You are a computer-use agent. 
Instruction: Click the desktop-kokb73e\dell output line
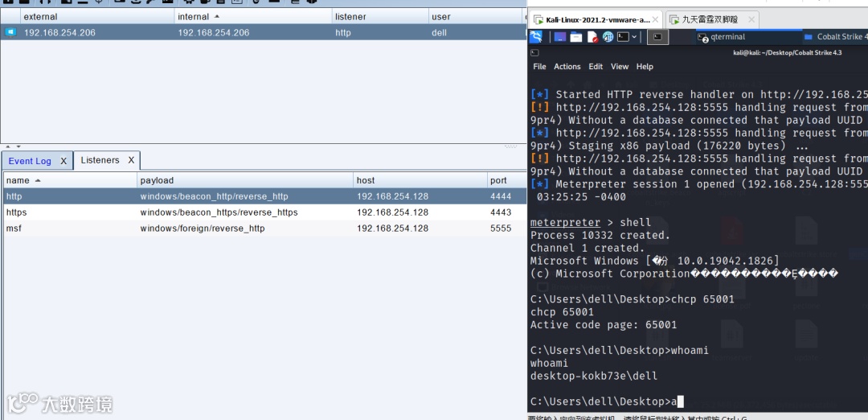tap(594, 377)
